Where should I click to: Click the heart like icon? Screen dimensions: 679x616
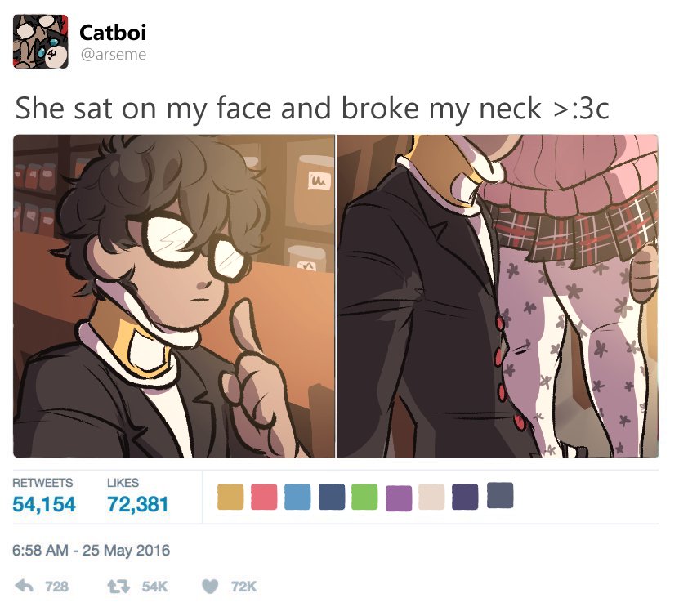tap(211, 587)
